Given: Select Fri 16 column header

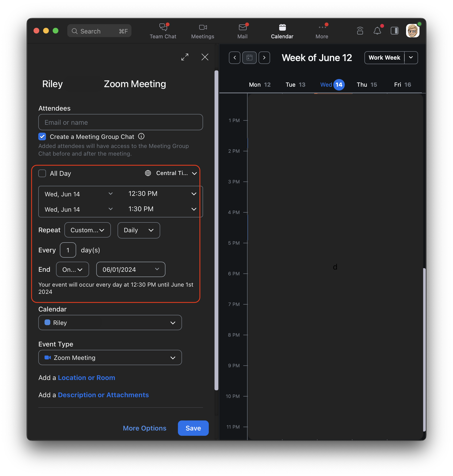Looking at the screenshot, I should click(x=402, y=85).
